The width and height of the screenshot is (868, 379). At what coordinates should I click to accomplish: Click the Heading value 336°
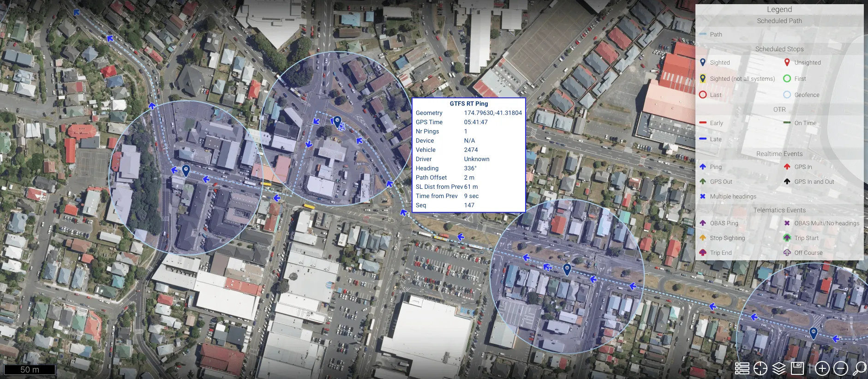point(470,168)
